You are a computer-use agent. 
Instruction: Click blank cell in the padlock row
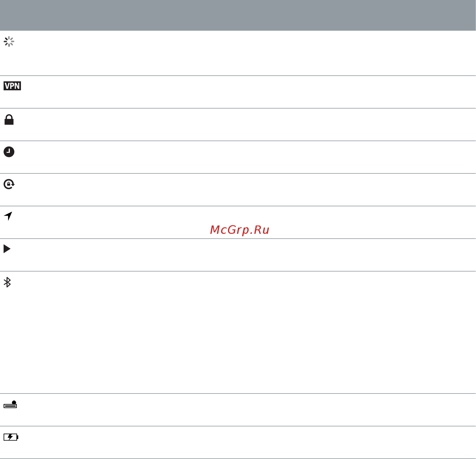point(248,125)
